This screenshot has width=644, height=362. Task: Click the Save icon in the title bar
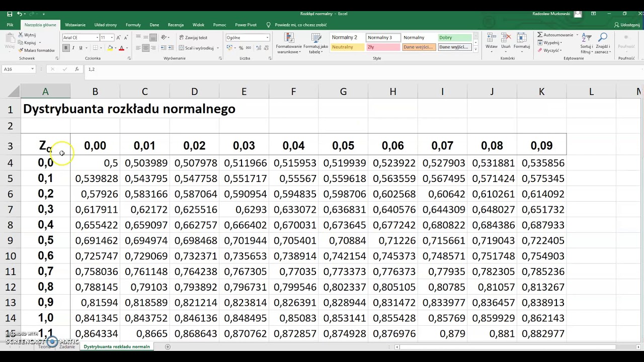click(x=10, y=14)
